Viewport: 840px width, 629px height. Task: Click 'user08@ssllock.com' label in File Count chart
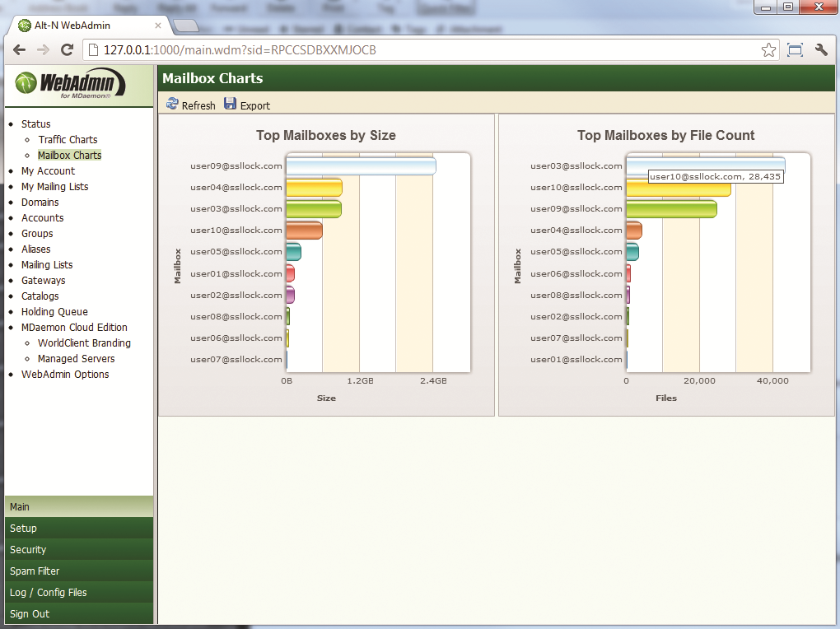click(576, 295)
